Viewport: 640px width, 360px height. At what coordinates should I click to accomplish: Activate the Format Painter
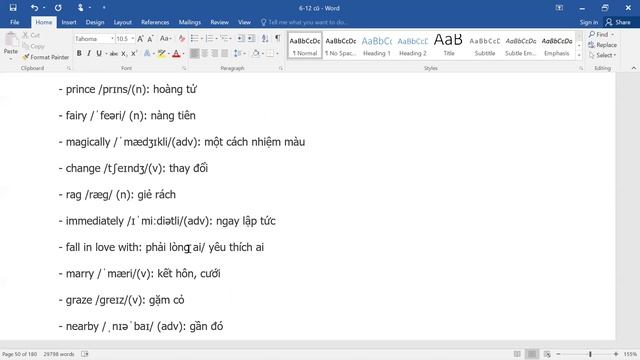pos(46,57)
